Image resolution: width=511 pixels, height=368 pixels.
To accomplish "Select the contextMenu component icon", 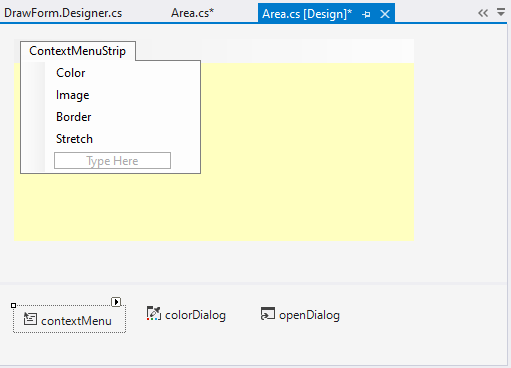I will 30,319.
